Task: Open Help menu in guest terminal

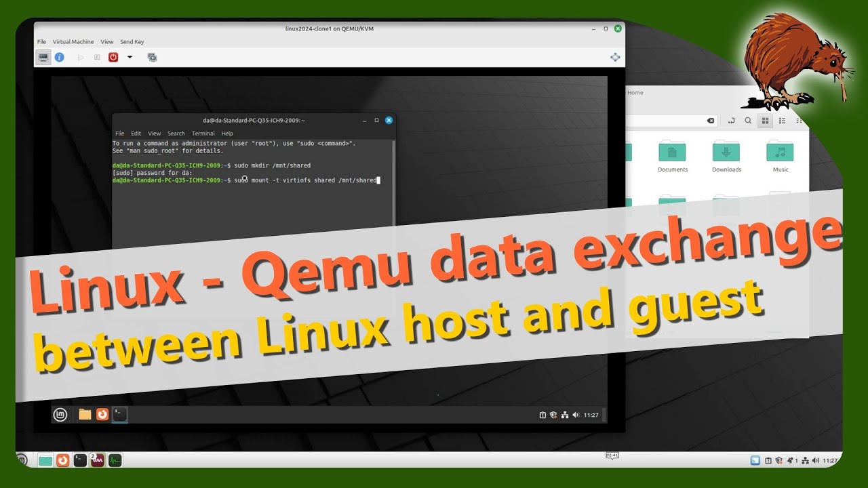Action: tap(227, 134)
